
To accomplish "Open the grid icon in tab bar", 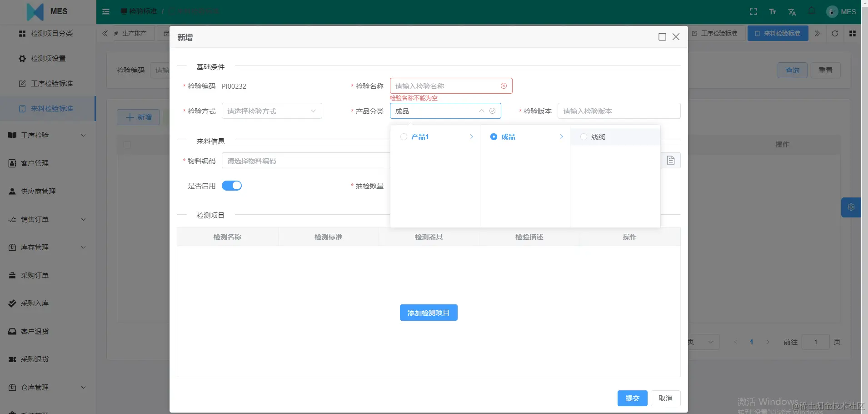I will [853, 33].
